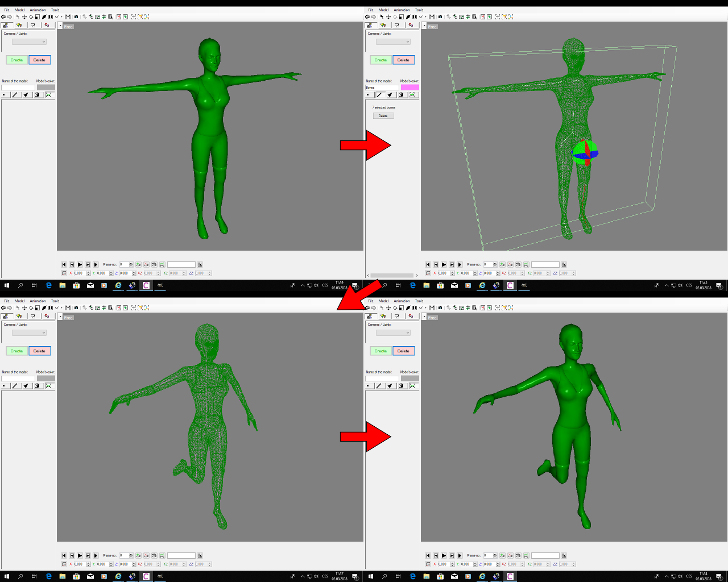The width and height of the screenshot is (728, 582).
Task: Click the undo back arrow in top-left window
Action: click(x=3, y=16)
